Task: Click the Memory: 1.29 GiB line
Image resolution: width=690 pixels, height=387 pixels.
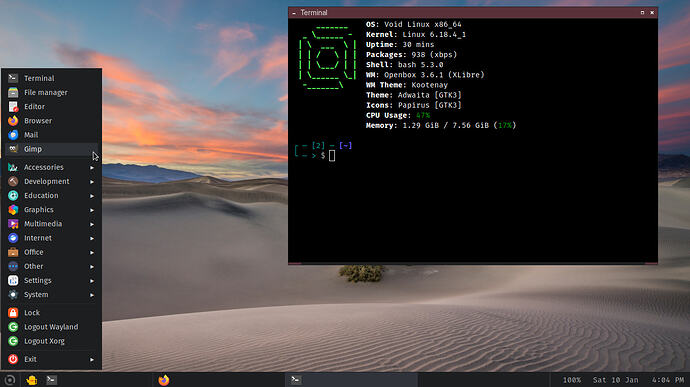Action: tap(441, 126)
